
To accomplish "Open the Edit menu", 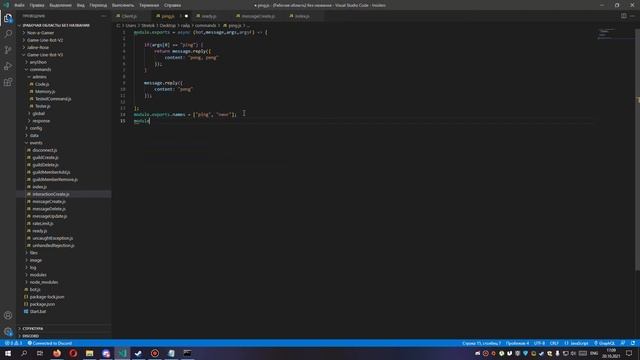I will point(37,5).
